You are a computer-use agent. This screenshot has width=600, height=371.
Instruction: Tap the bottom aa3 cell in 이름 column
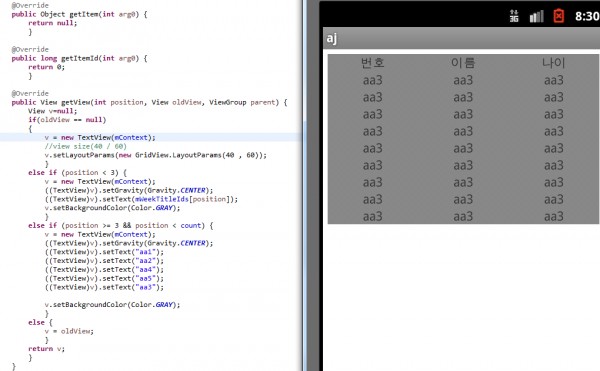[x=463, y=216]
